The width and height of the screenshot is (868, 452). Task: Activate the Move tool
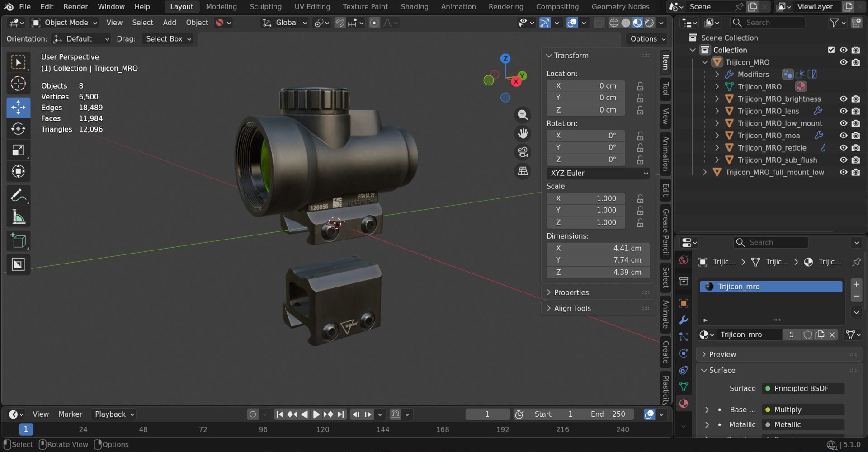[18, 108]
